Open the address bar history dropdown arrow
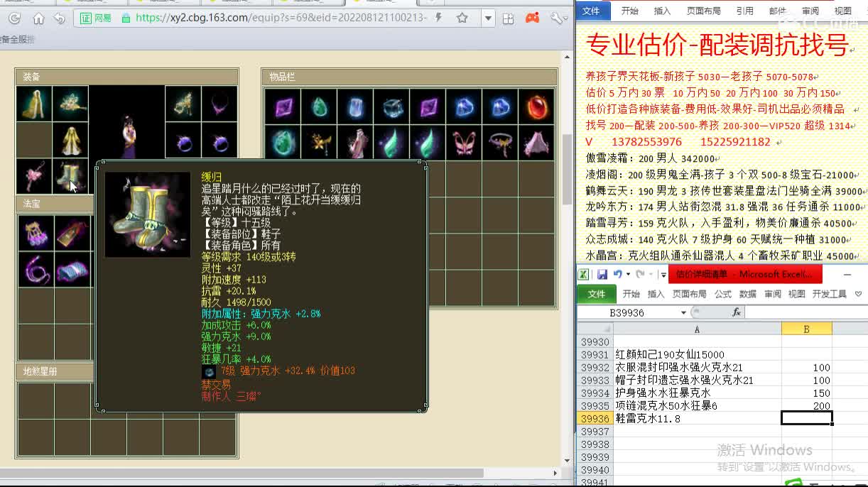The image size is (868, 487). pos(488,18)
